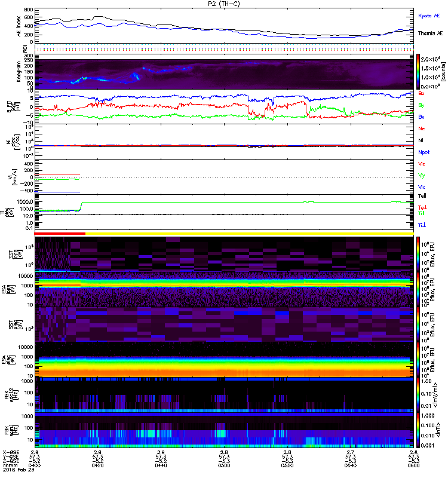Click the 2.0×10⁴ keogram color bar value
The image size is (448, 478).
[x=430, y=59]
